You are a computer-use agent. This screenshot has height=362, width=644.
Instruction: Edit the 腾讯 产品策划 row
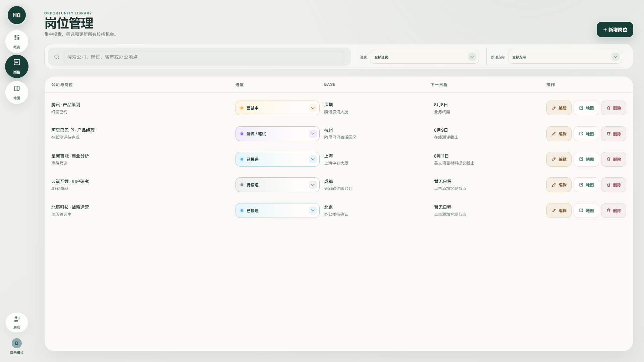click(559, 108)
